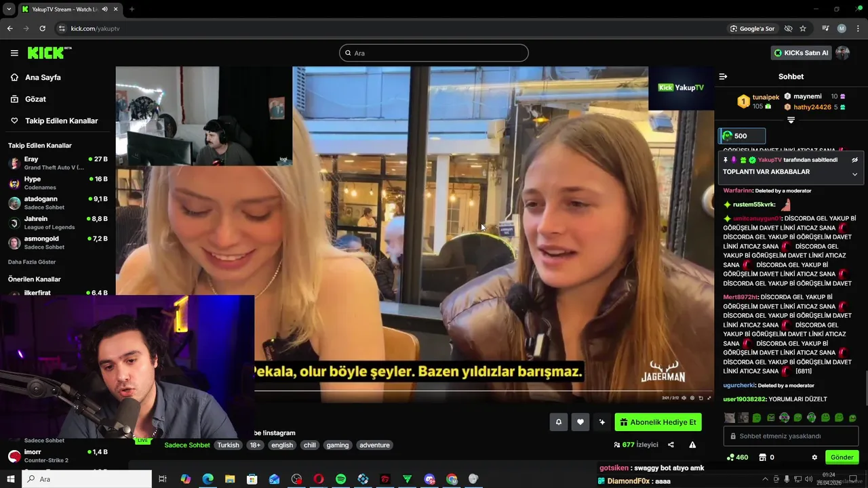
Task: Open the chat shop store icon
Action: pyautogui.click(x=763, y=457)
